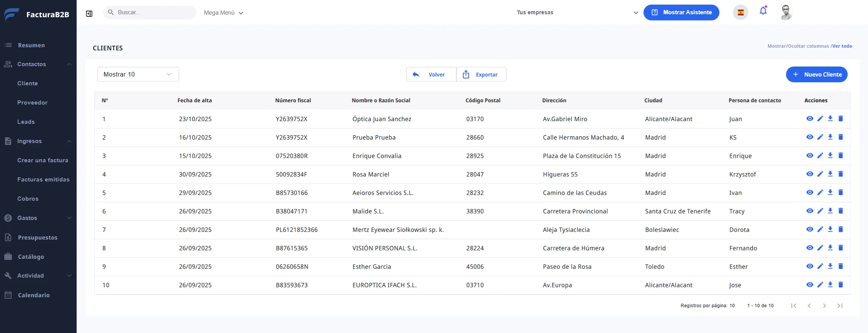Open the Mega Menú
This screenshot has width=868, height=333.
[x=223, y=13]
